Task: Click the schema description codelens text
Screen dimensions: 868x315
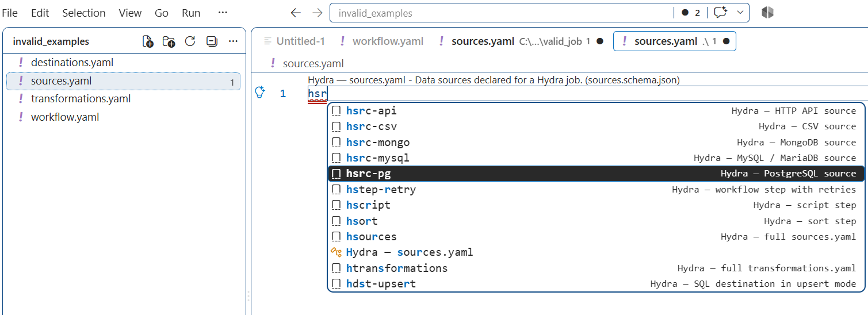Action: pyautogui.click(x=494, y=80)
